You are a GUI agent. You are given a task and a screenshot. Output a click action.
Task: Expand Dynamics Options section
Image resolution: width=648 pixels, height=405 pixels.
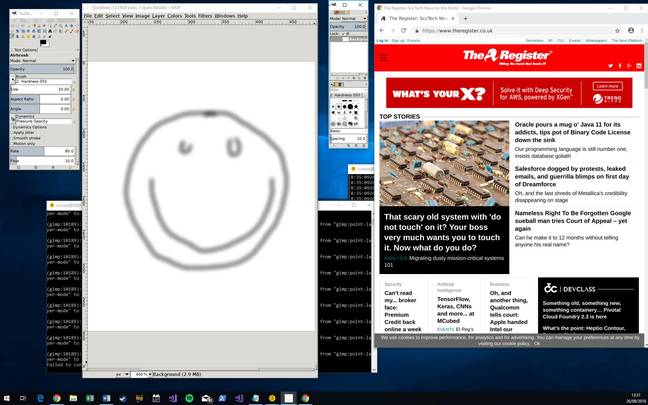pyautogui.click(x=29, y=127)
